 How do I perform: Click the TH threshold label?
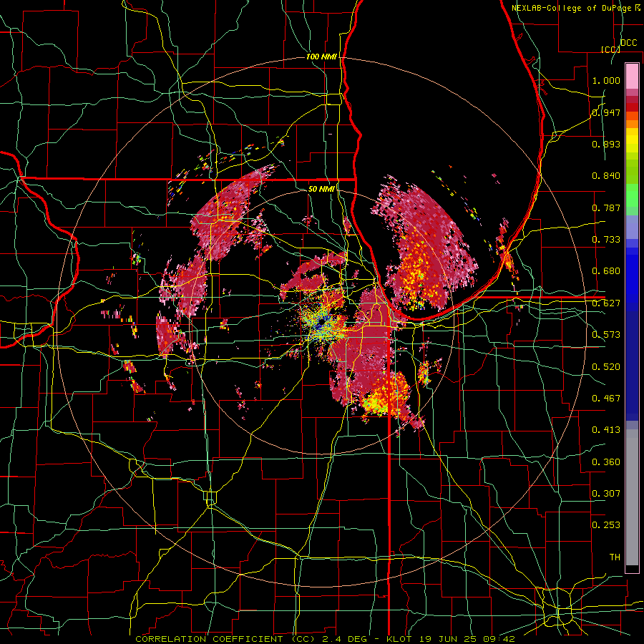click(615, 557)
